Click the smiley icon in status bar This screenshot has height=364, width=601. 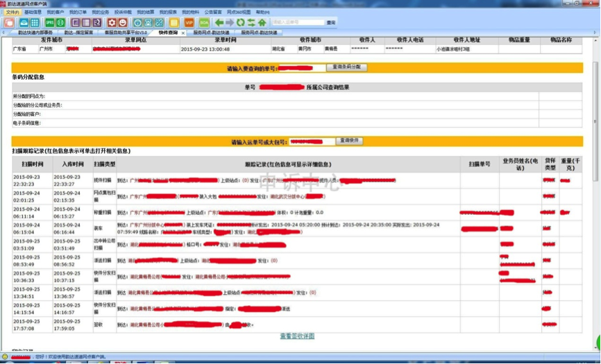(5, 357)
